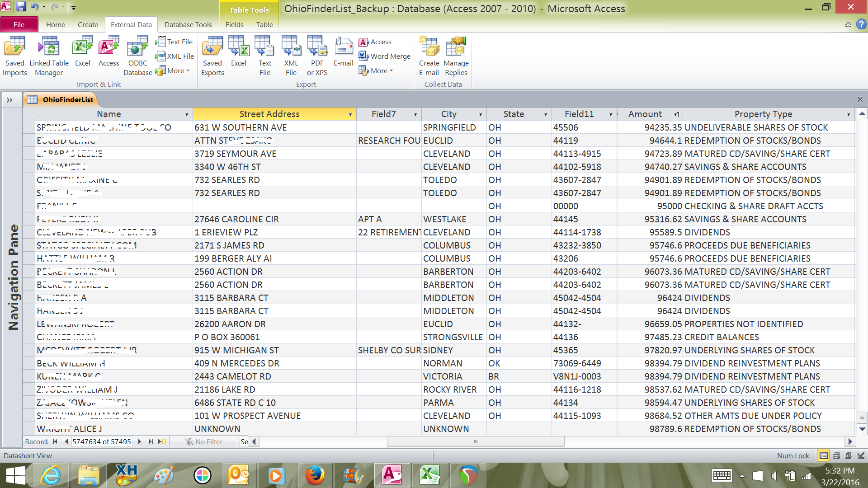This screenshot has width=868, height=488.
Task: Save using Quick Access toolbar icon
Action: click(x=21, y=7)
